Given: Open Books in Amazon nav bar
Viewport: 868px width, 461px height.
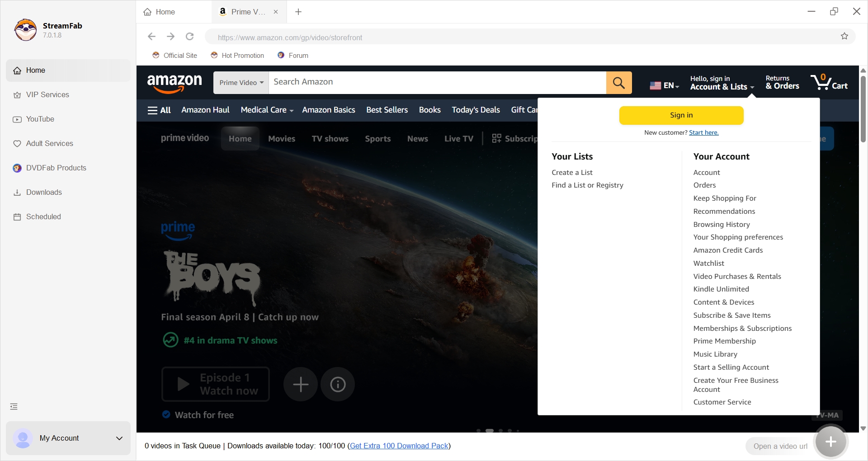Looking at the screenshot, I should pos(429,110).
